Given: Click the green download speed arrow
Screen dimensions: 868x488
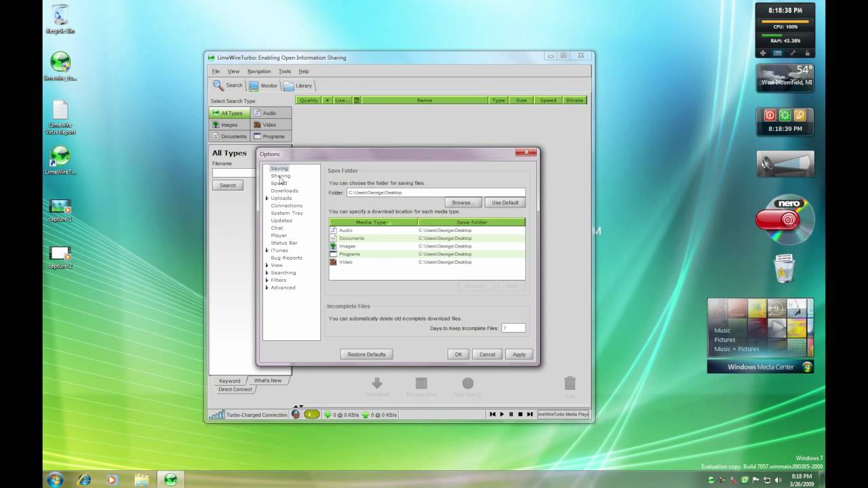Looking at the screenshot, I should [328, 414].
